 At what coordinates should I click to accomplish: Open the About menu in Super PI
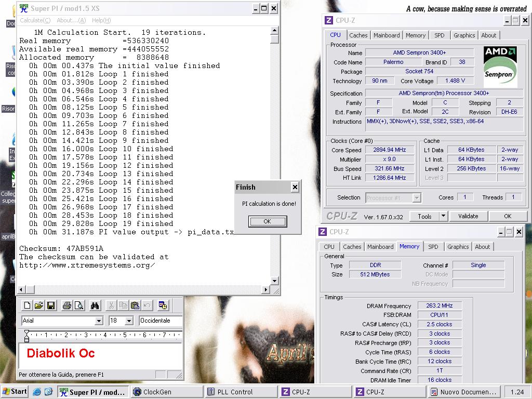[x=71, y=20]
